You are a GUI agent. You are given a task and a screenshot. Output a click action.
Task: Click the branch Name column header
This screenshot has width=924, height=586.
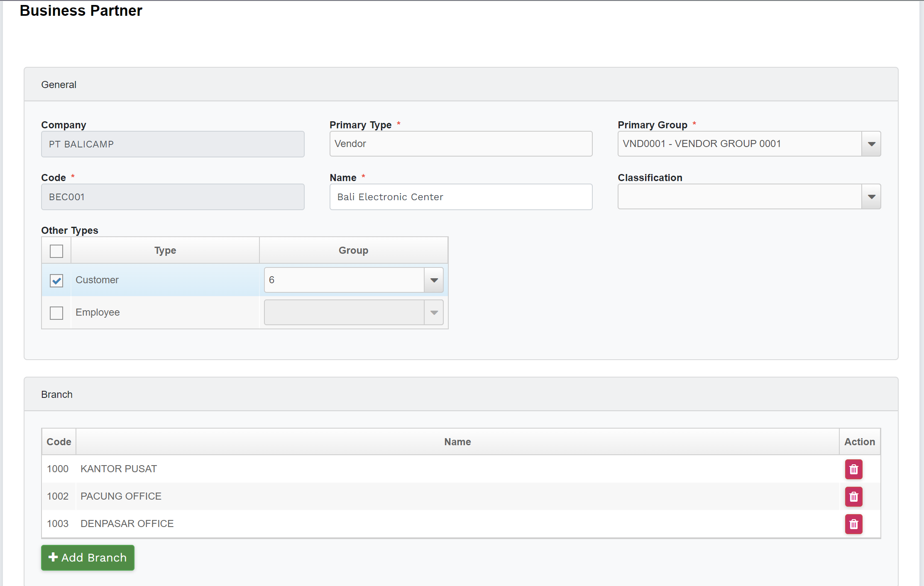coord(457,442)
